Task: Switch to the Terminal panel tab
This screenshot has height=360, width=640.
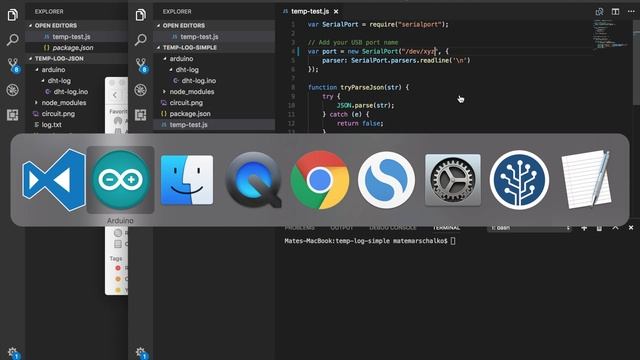Action: [446, 228]
